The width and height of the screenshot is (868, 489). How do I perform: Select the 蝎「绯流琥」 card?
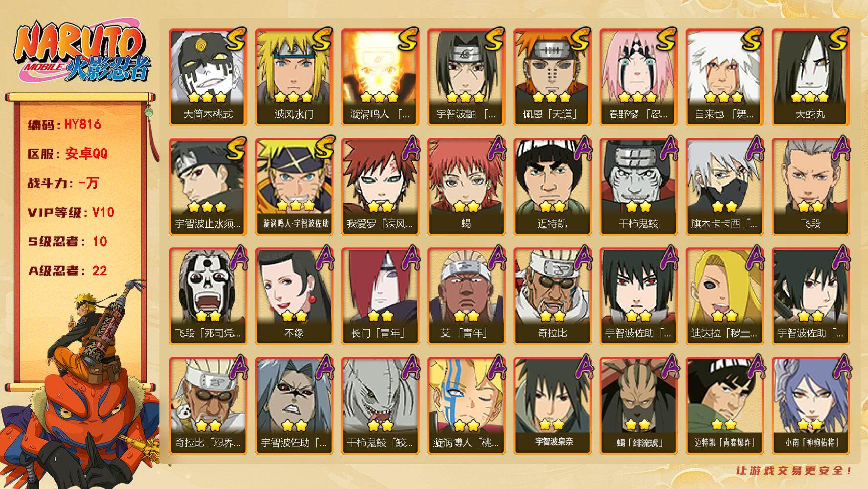(638, 406)
